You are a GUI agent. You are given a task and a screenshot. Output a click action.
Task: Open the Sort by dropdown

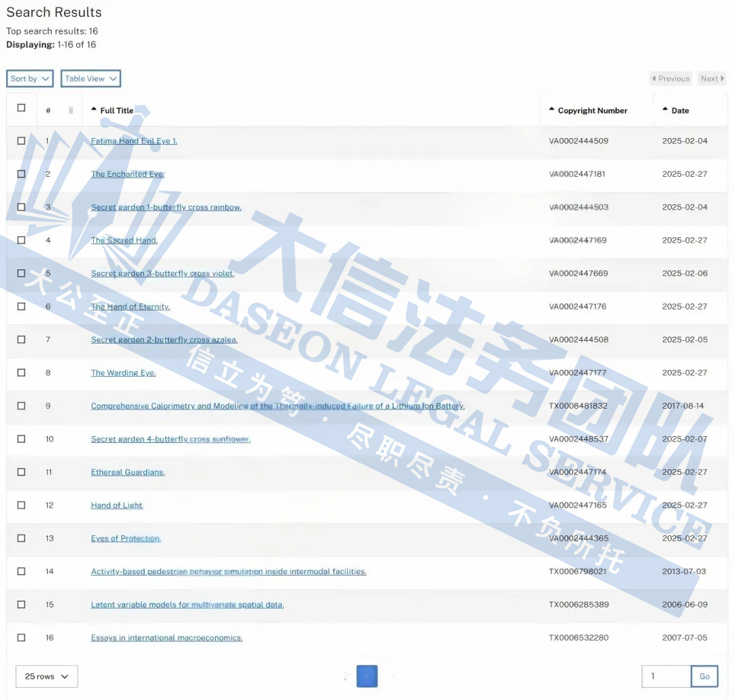click(x=30, y=79)
